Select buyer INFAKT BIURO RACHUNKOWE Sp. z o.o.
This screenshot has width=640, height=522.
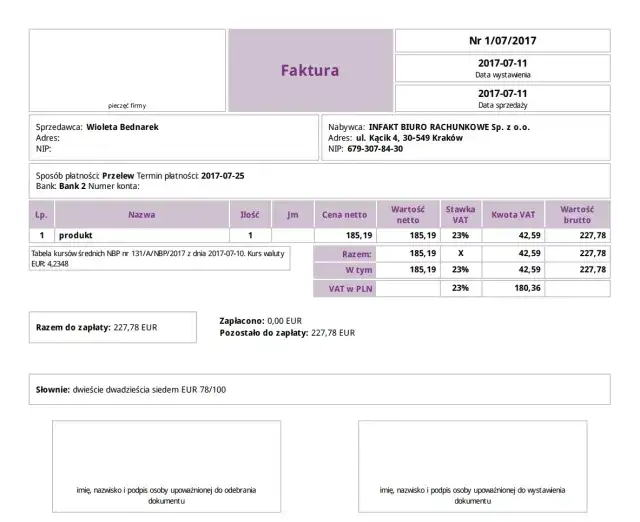449,127
